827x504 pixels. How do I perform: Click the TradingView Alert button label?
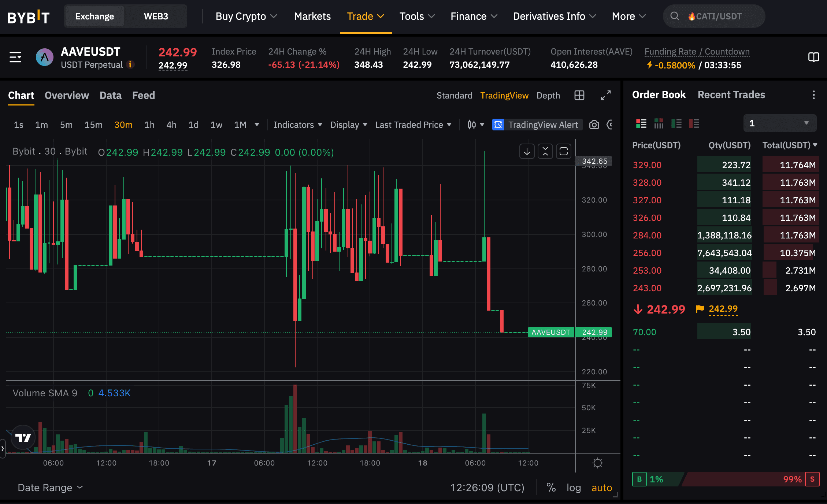543,125
